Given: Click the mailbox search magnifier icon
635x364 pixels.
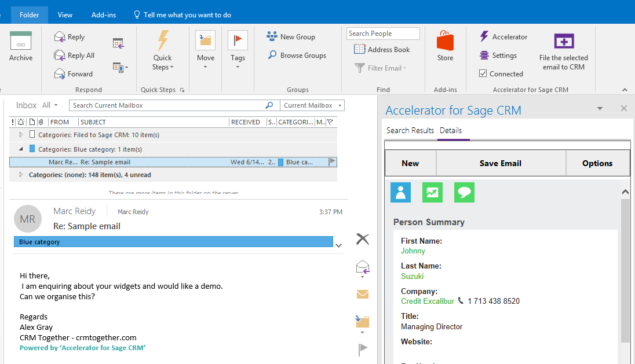Looking at the screenshot, I should (269, 105).
